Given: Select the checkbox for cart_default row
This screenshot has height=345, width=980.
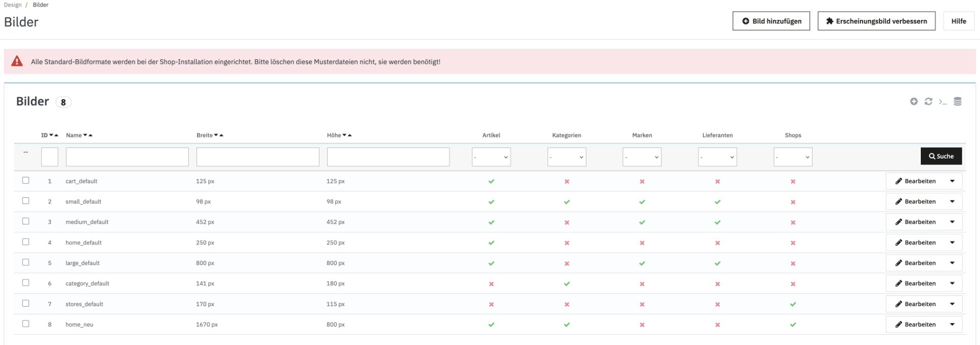Looking at the screenshot, I should [26, 180].
